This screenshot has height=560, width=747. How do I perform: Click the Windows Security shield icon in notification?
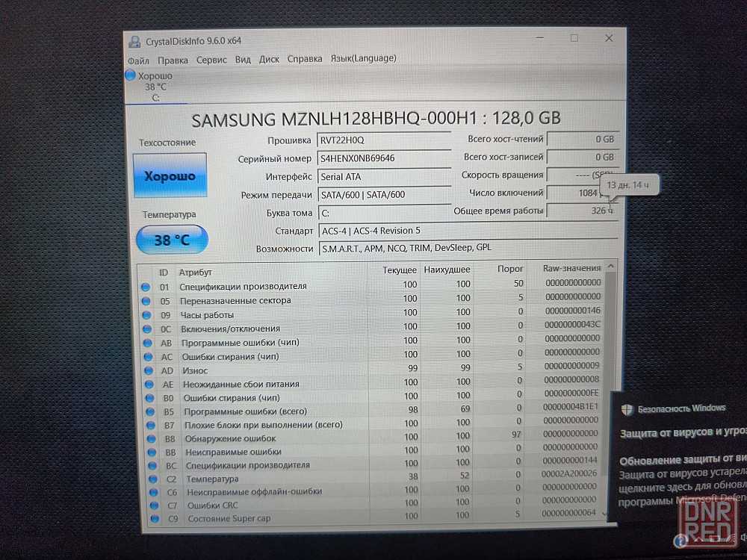[x=626, y=408]
